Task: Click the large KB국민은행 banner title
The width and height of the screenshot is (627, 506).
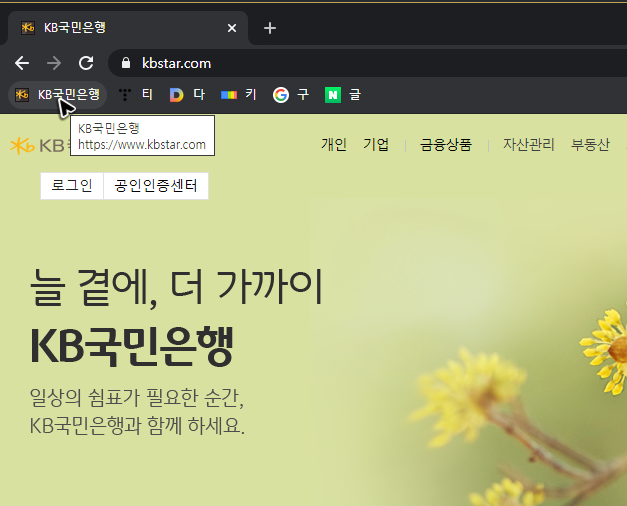Action: coord(132,346)
